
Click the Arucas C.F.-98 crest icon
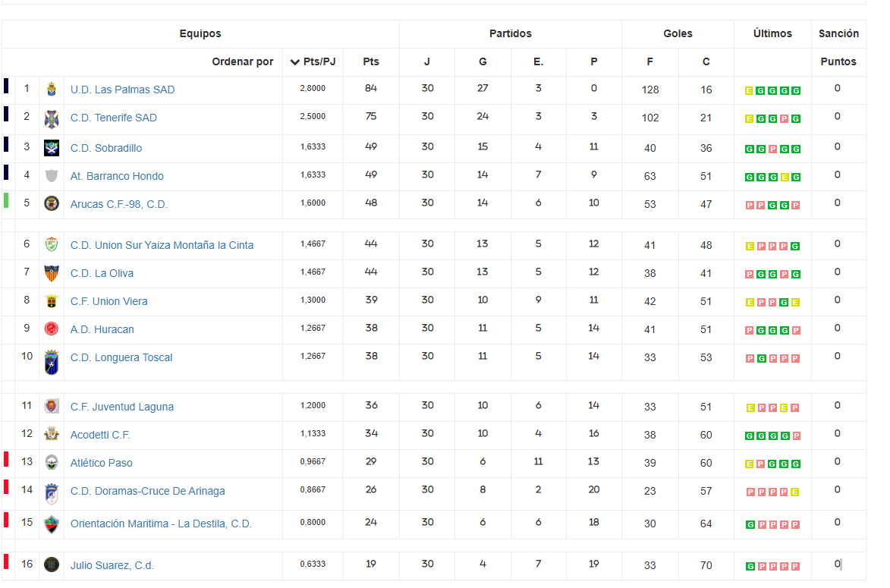pyautogui.click(x=52, y=203)
